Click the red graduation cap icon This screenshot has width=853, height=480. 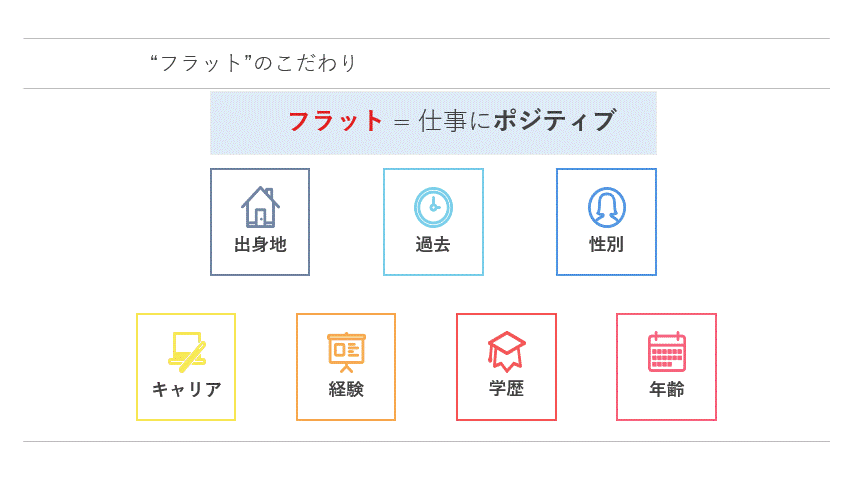506,350
